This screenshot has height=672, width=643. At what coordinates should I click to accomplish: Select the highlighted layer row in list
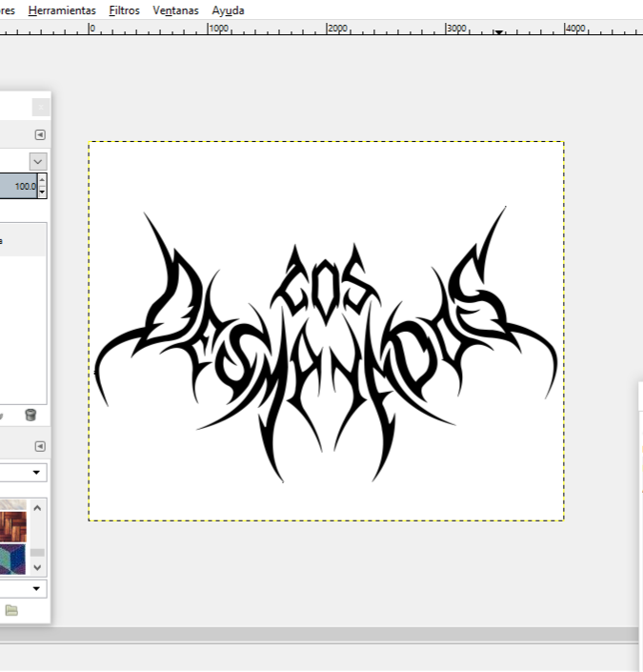23,240
